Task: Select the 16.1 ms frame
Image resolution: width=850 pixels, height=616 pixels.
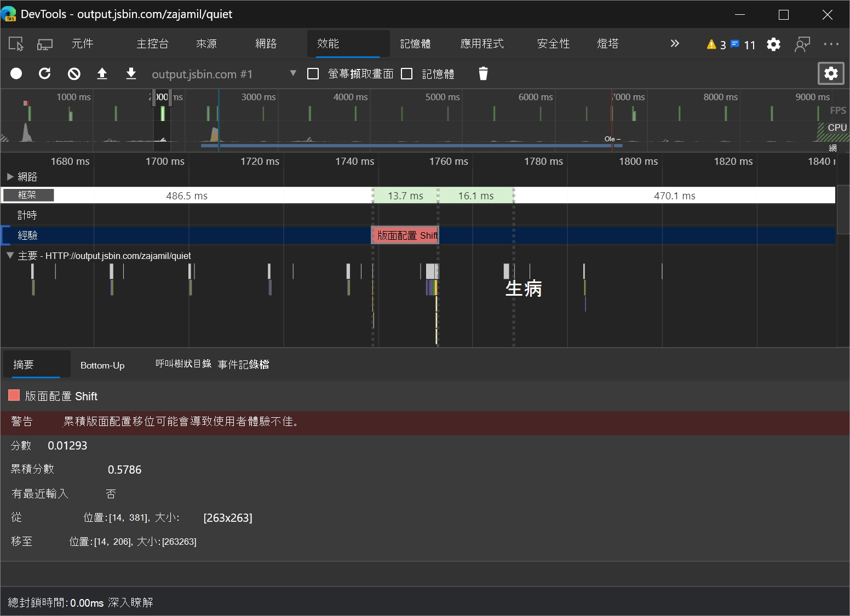Action: pyautogui.click(x=476, y=195)
